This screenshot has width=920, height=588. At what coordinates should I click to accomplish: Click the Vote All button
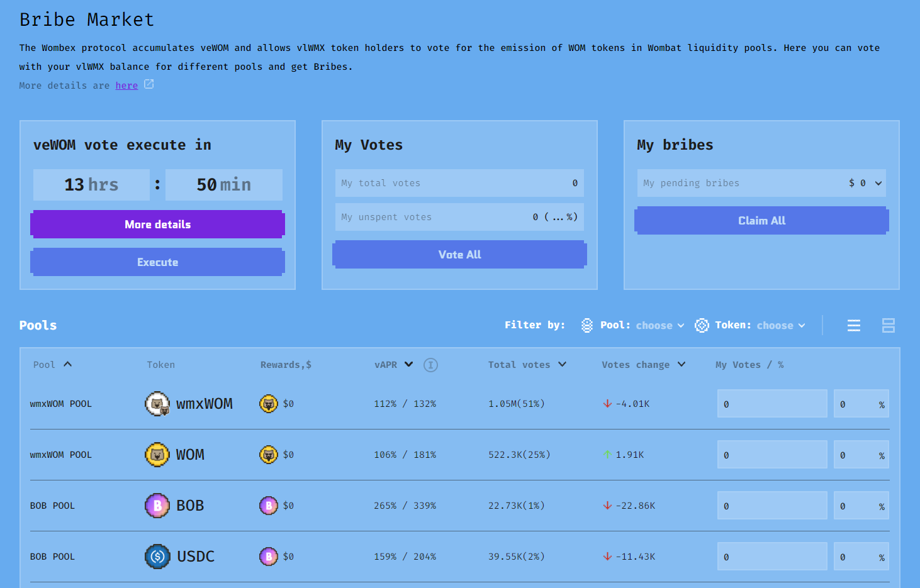click(x=459, y=255)
